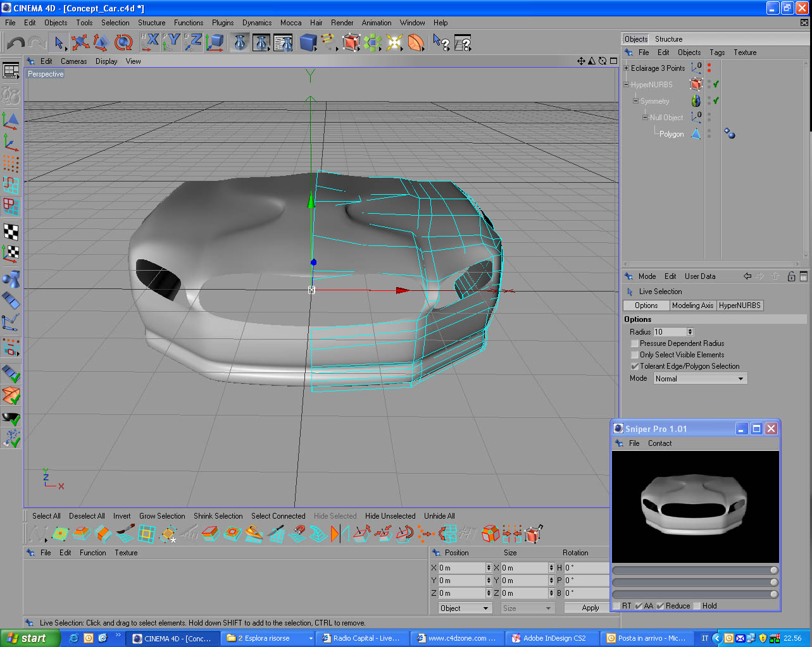This screenshot has width=812, height=647.
Task: Expand the Eclairage 3 Points object
Action: (627, 68)
